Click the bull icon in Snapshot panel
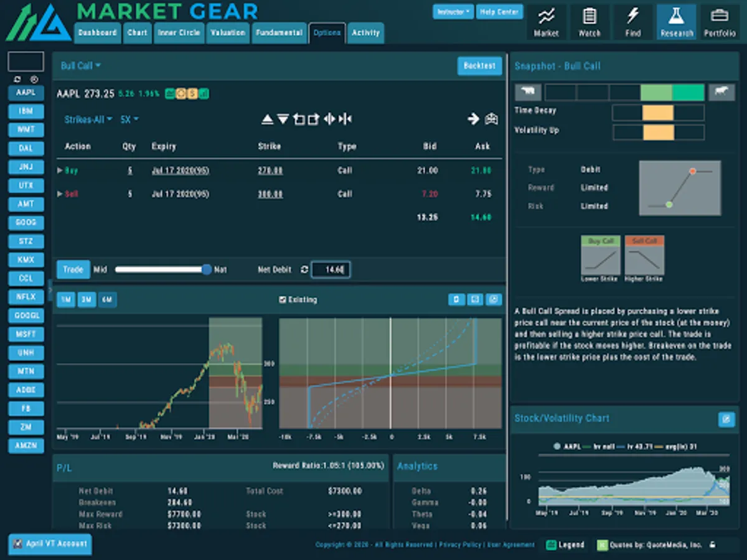747x560 pixels. pyautogui.click(x=721, y=92)
